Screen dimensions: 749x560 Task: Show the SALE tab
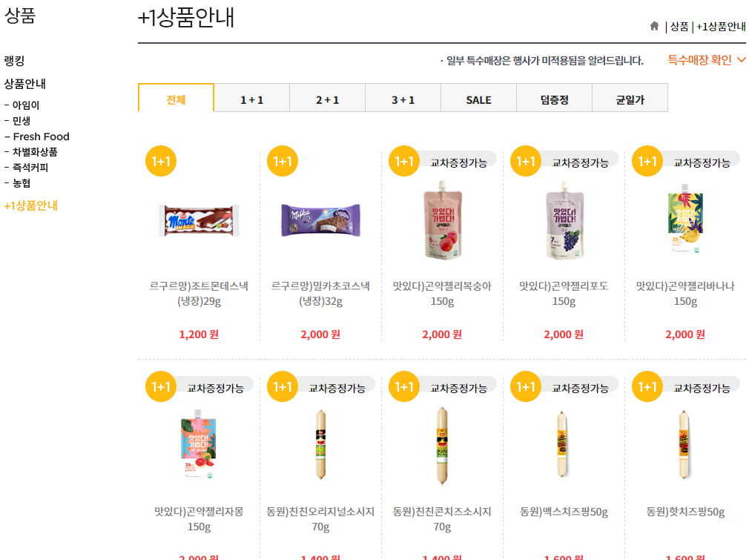[478, 99]
